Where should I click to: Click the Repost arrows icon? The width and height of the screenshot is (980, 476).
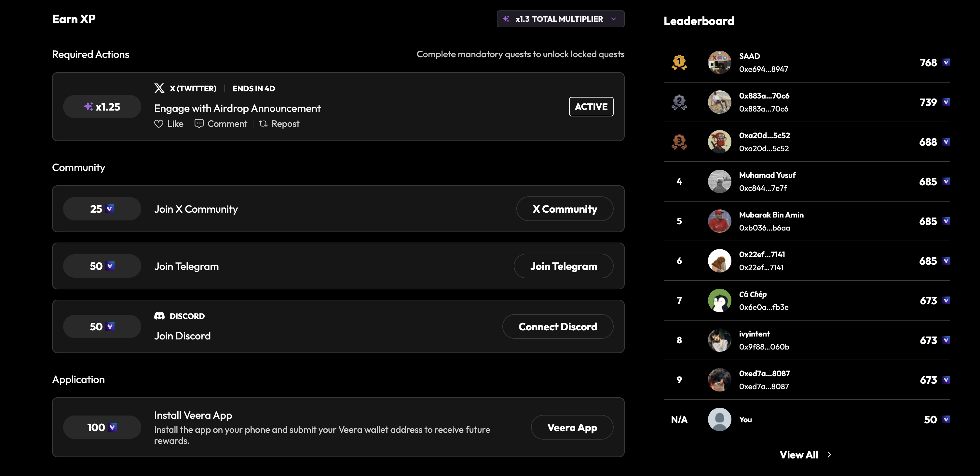(x=263, y=124)
